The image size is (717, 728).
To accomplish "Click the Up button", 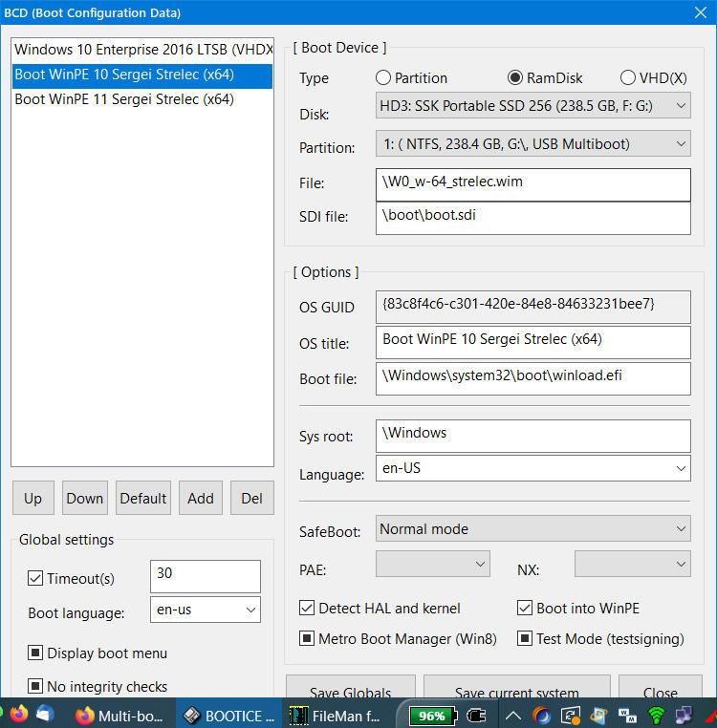I will coord(33,498).
